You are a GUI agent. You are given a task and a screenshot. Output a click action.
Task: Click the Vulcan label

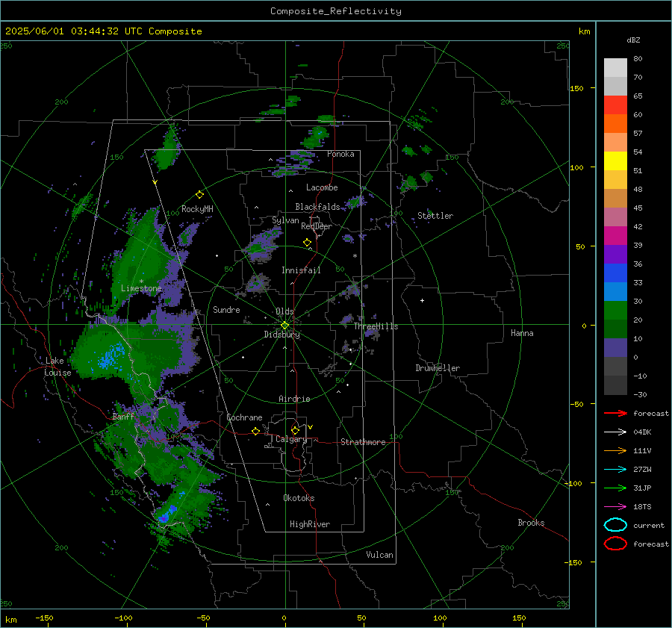[379, 555]
